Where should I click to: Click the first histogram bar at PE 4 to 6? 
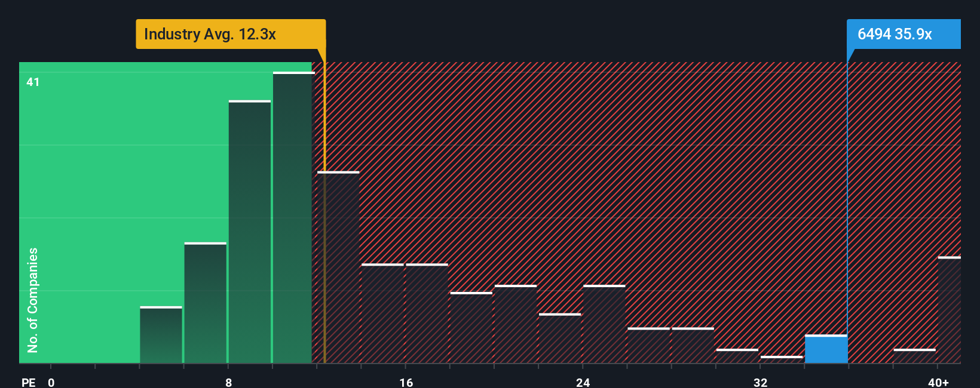pyautogui.click(x=161, y=335)
